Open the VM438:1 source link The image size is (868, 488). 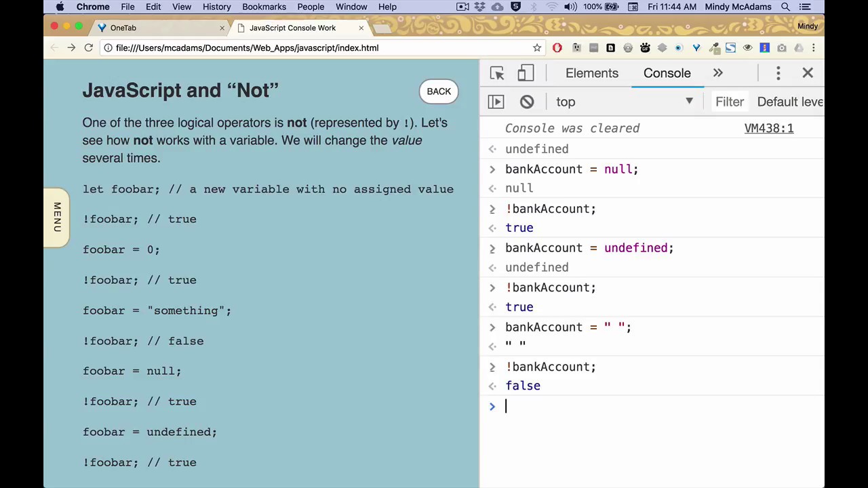click(x=769, y=128)
